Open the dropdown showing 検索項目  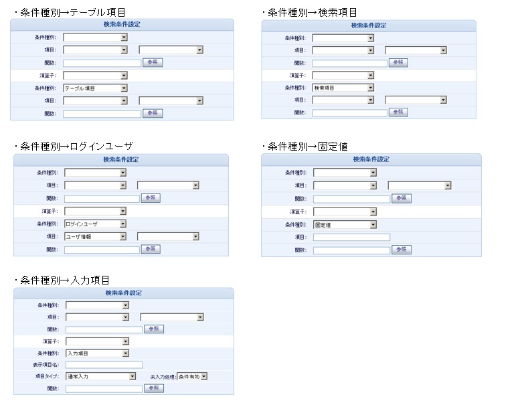343,88
